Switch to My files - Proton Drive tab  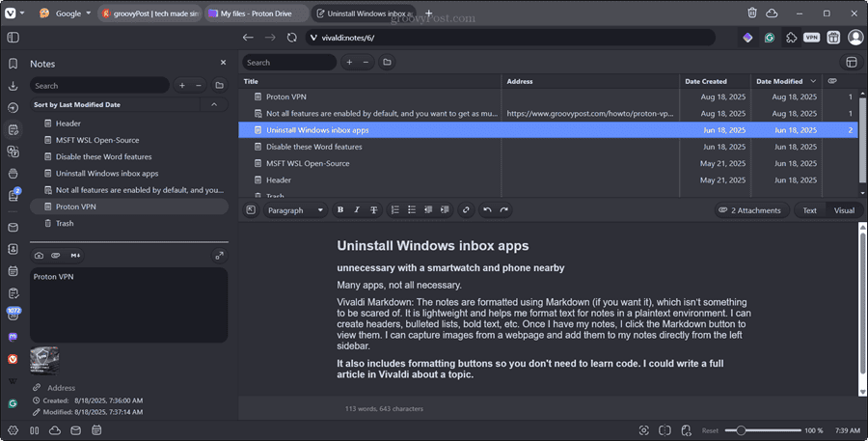(257, 14)
